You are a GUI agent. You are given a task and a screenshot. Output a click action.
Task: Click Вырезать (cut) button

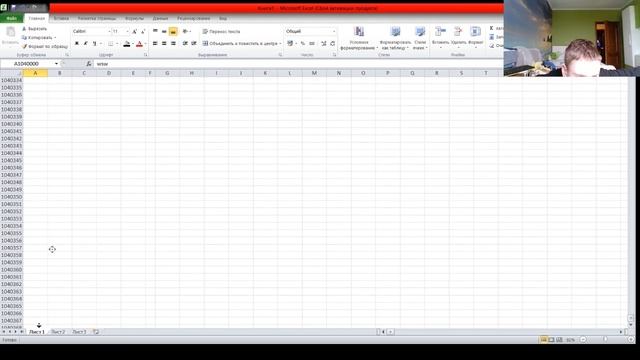(35, 29)
